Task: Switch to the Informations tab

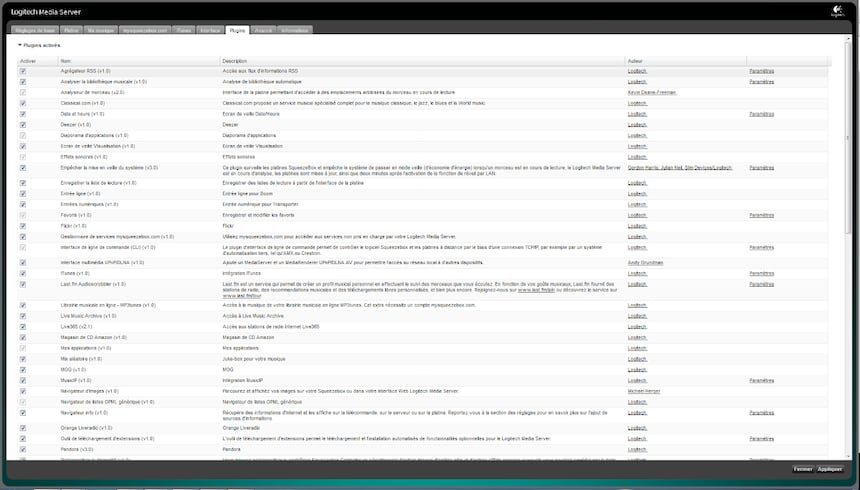Action: pos(295,30)
